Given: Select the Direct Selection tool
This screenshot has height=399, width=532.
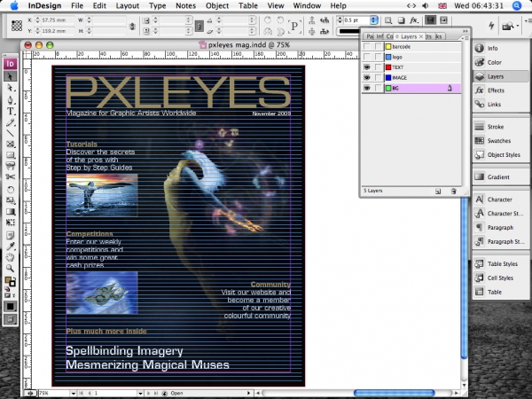Looking at the screenshot, I should coord(10,88).
